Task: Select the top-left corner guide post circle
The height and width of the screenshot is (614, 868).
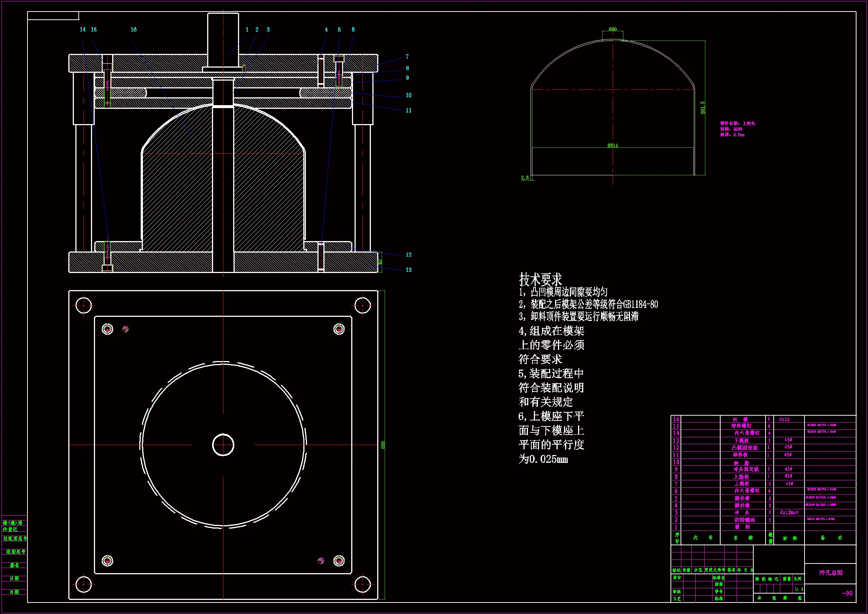Action: 84,305
